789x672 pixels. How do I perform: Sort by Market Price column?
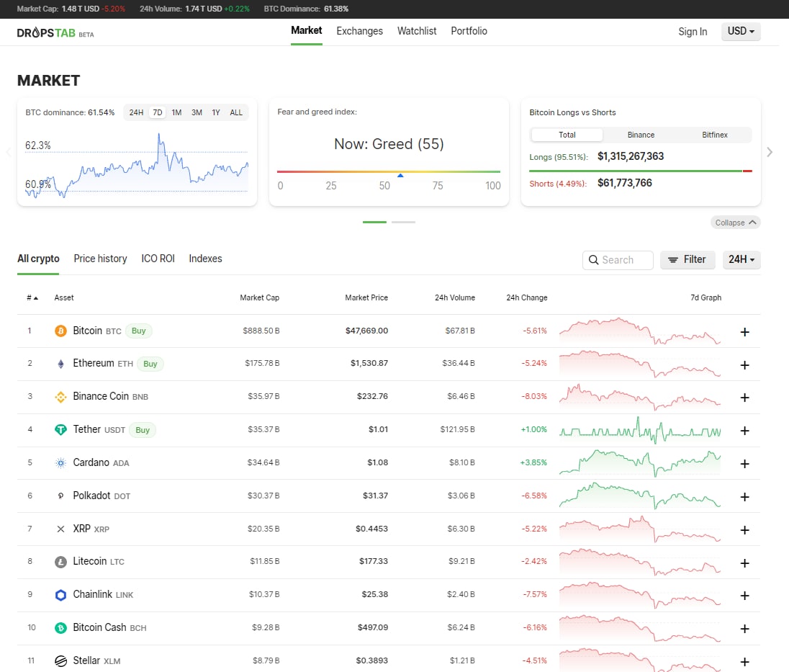point(366,298)
